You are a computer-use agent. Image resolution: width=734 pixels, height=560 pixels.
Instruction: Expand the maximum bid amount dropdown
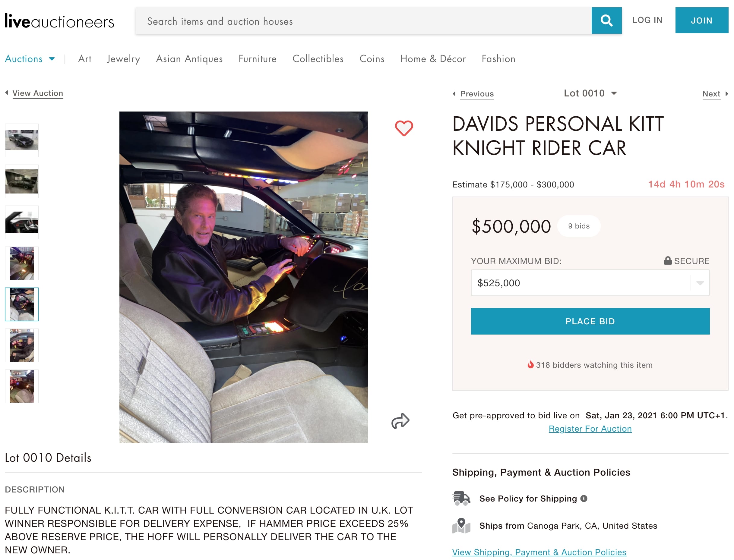pos(700,283)
